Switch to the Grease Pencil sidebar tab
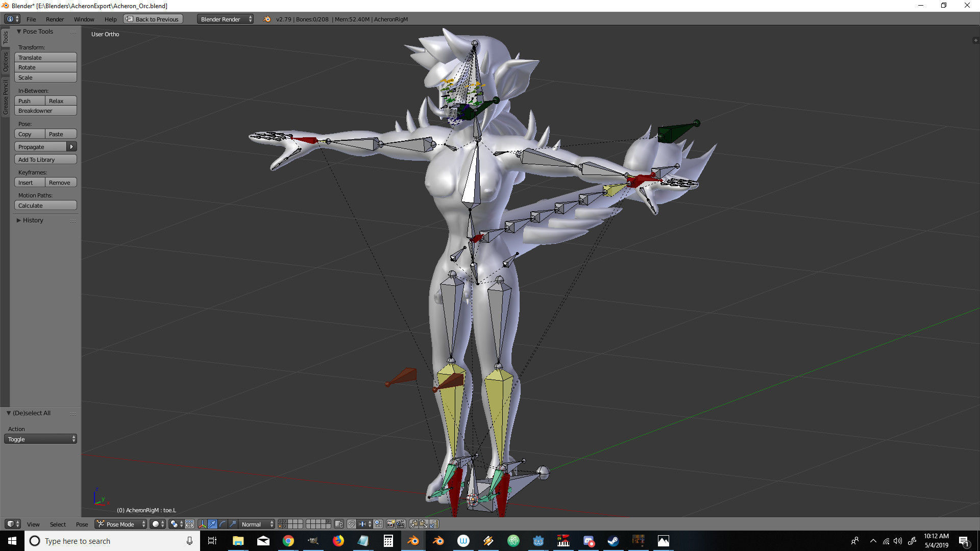 coord(5,97)
